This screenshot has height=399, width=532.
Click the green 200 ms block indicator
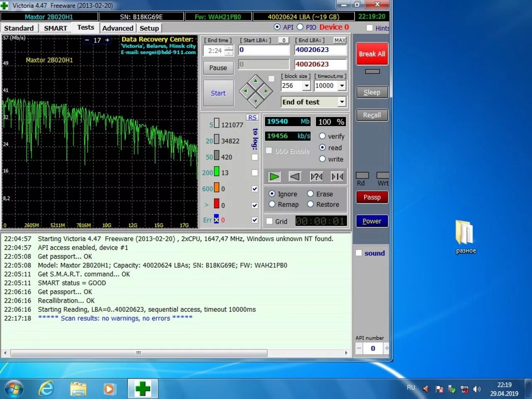tap(217, 171)
